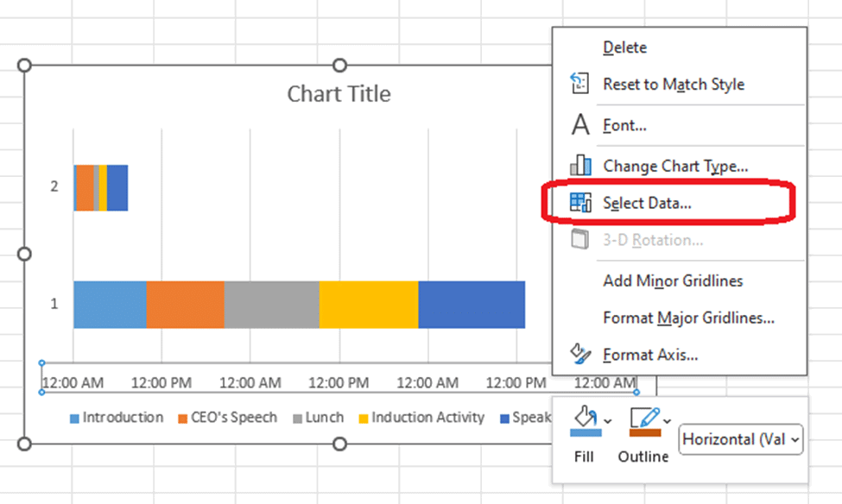This screenshot has height=504, width=842.
Task: Click the Chart Title text
Action: 339,93
